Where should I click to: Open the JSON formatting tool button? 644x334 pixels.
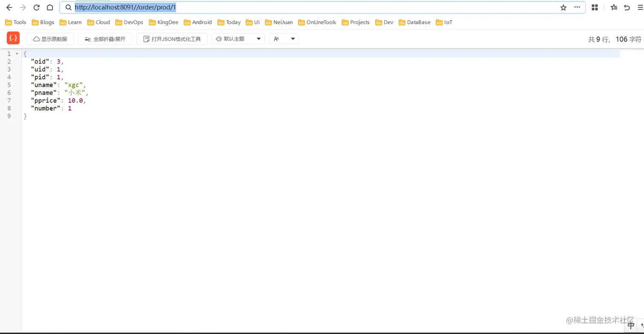point(172,39)
